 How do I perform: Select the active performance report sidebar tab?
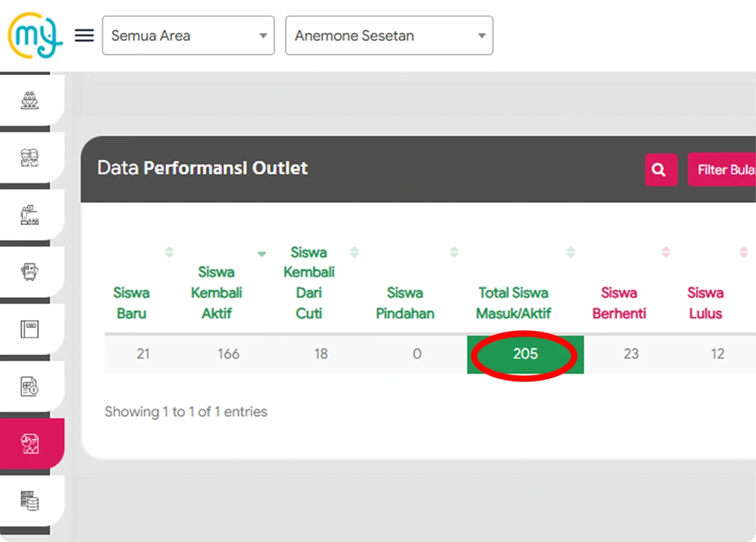(x=31, y=442)
